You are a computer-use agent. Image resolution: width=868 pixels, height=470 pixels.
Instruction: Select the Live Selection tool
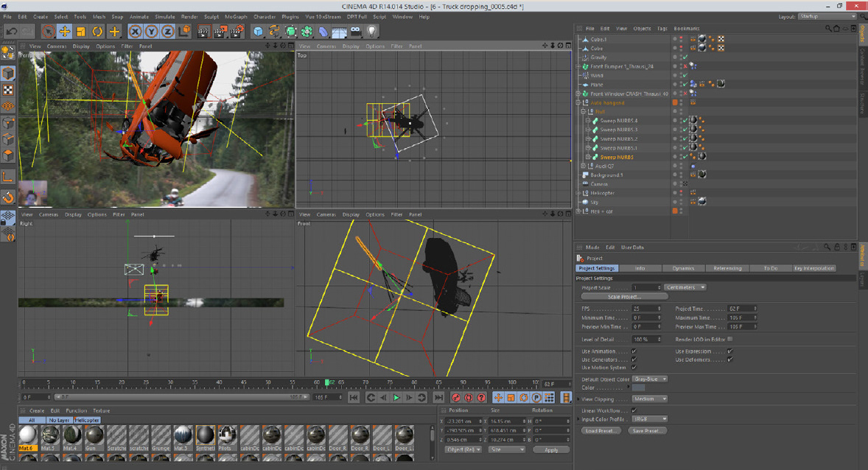click(48, 32)
